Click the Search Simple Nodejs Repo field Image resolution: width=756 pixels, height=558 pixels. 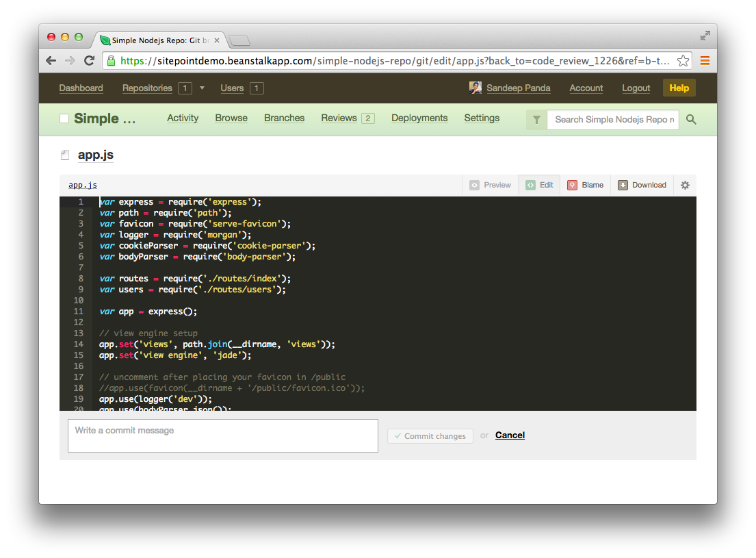click(614, 120)
